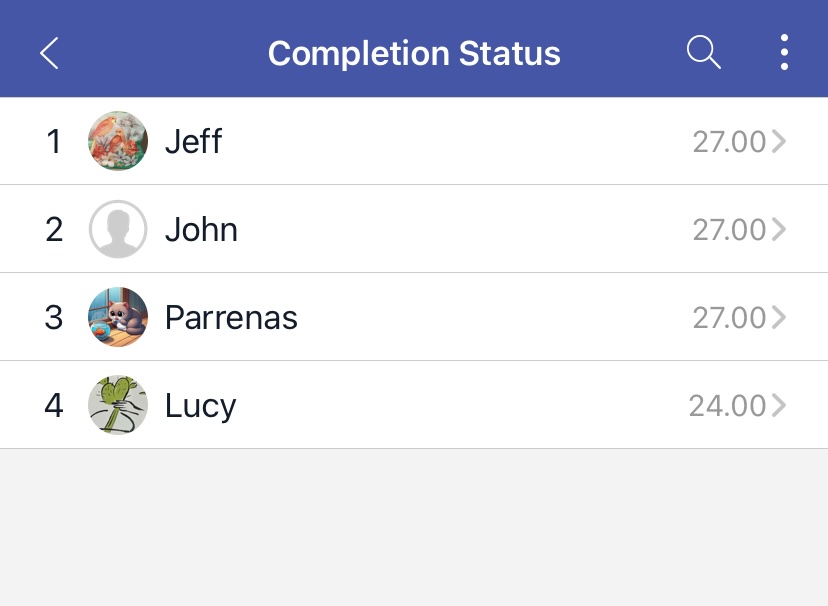Viewport: 828px width, 606px height.
Task: Click the Completion Status title
Action: 414,53
